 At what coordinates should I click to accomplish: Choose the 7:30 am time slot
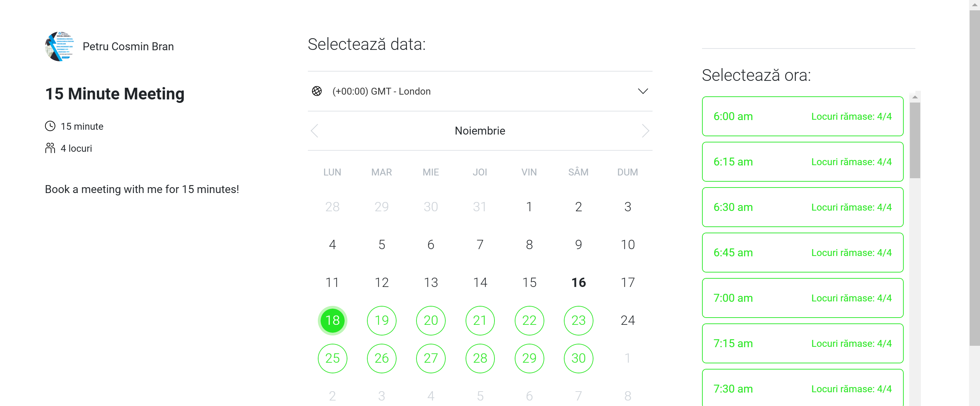[802, 388]
